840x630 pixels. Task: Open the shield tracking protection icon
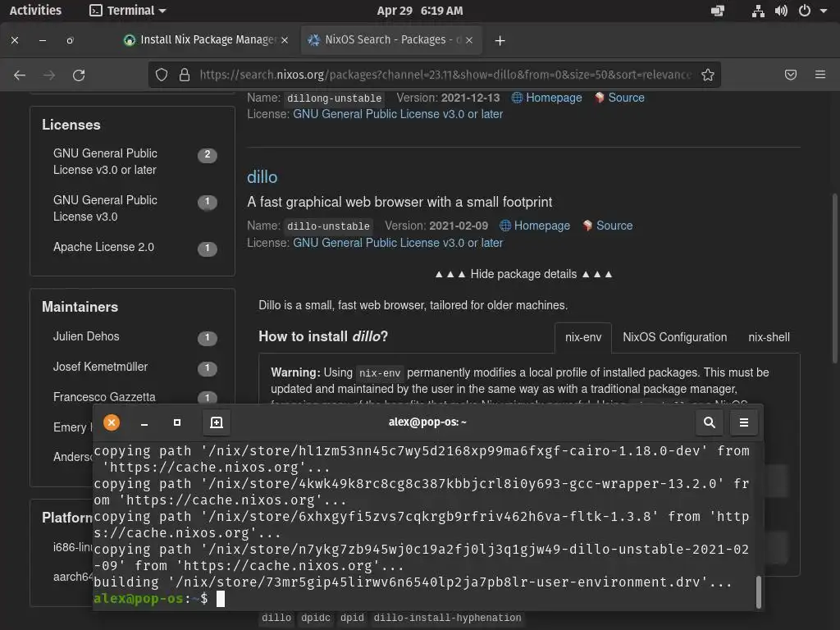[x=162, y=75]
